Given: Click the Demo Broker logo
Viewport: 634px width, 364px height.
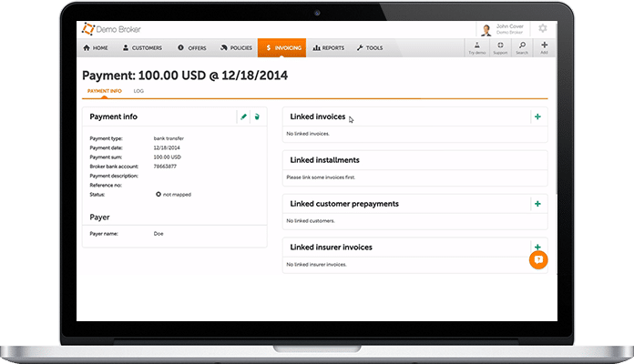Looking at the screenshot, I should [x=111, y=29].
